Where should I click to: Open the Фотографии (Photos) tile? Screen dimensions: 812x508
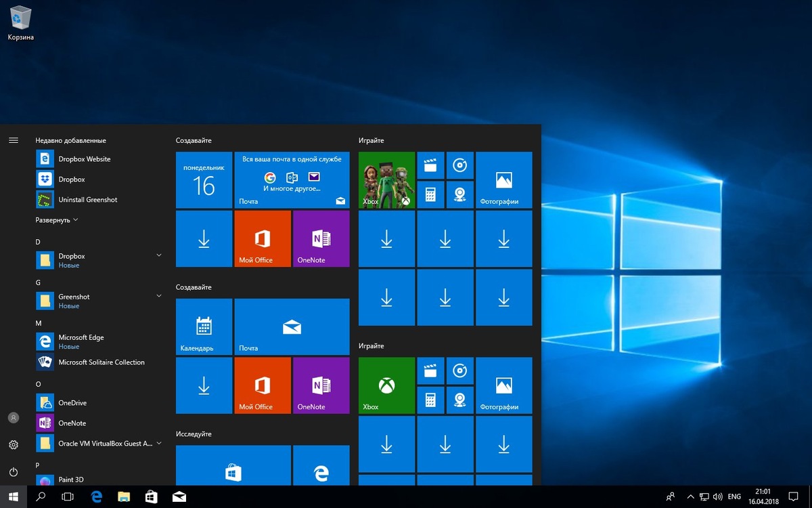coord(504,179)
